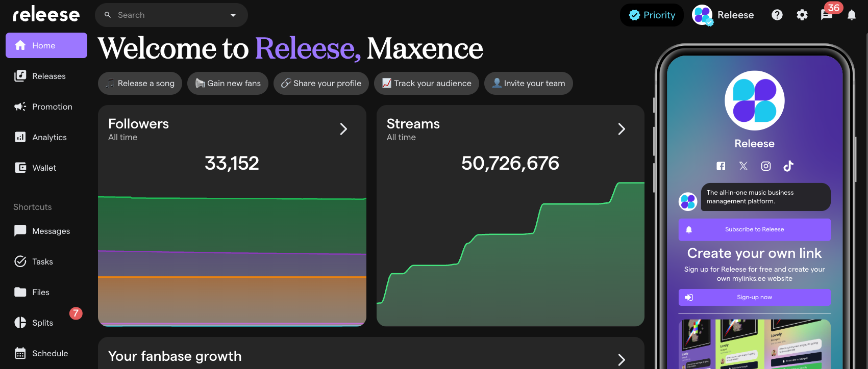Viewport: 868px width, 369px height.
Task: Open the Home page in sidebar
Action: tap(46, 45)
